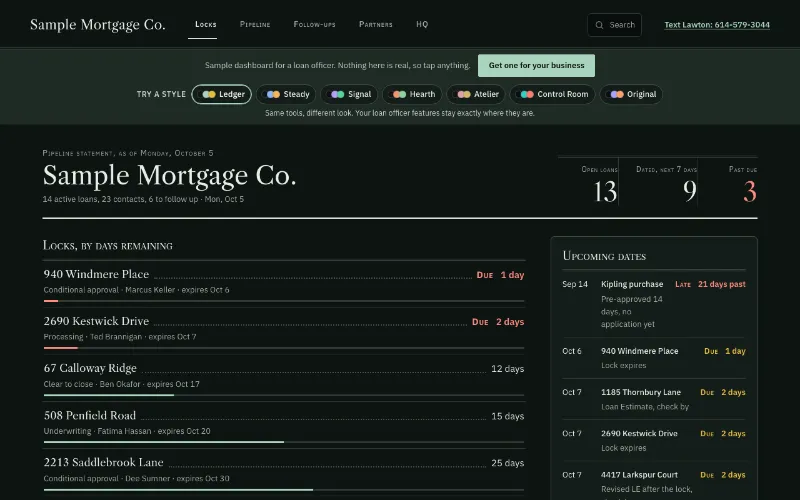
Task: Pick the Atelier style pill
Action: click(476, 94)
